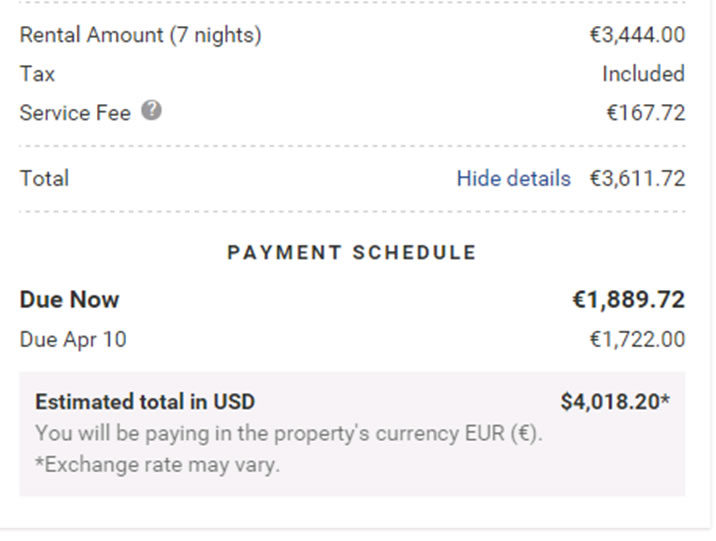Click the €1,722.00 second payment amount
This screenshot has height=541, width=716.
click(x=637, y=340)
